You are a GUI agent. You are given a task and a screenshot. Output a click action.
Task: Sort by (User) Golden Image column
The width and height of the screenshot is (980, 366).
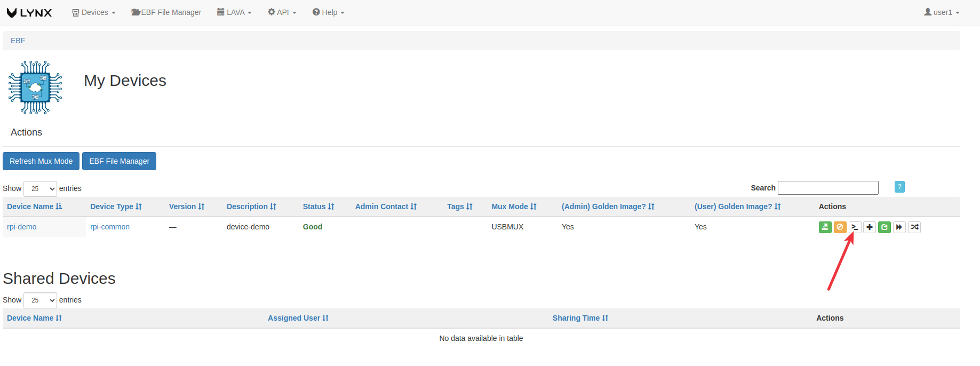[737, 206]
